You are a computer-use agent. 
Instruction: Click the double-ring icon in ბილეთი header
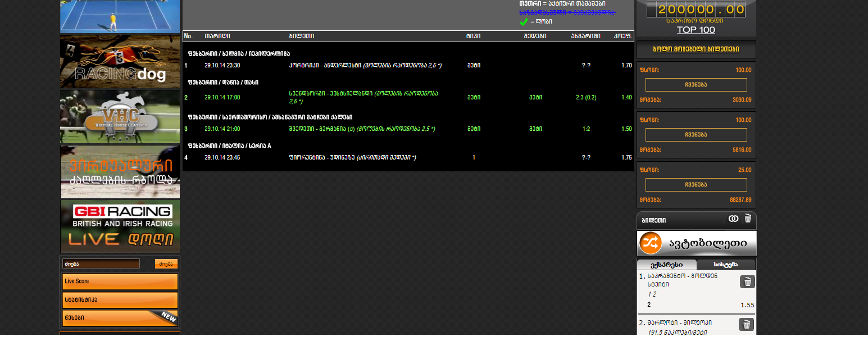click(x=734, y=219)
